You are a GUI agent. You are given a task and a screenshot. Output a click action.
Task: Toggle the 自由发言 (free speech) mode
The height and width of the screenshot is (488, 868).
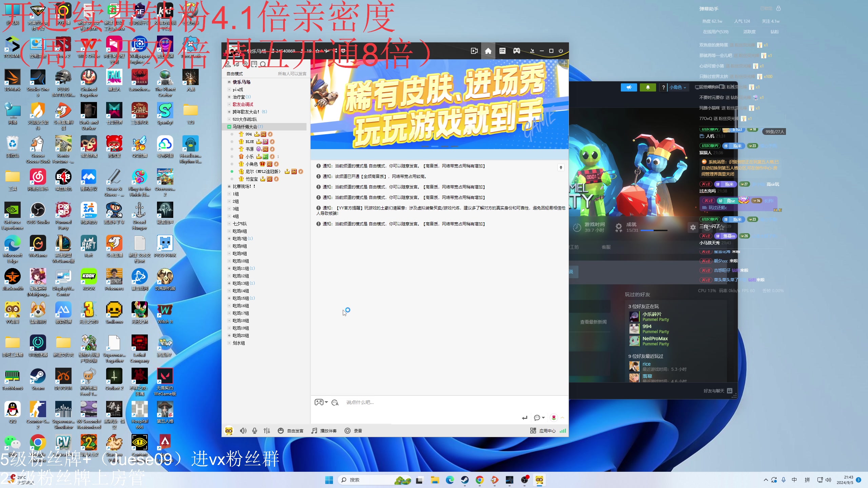(292, 430)
